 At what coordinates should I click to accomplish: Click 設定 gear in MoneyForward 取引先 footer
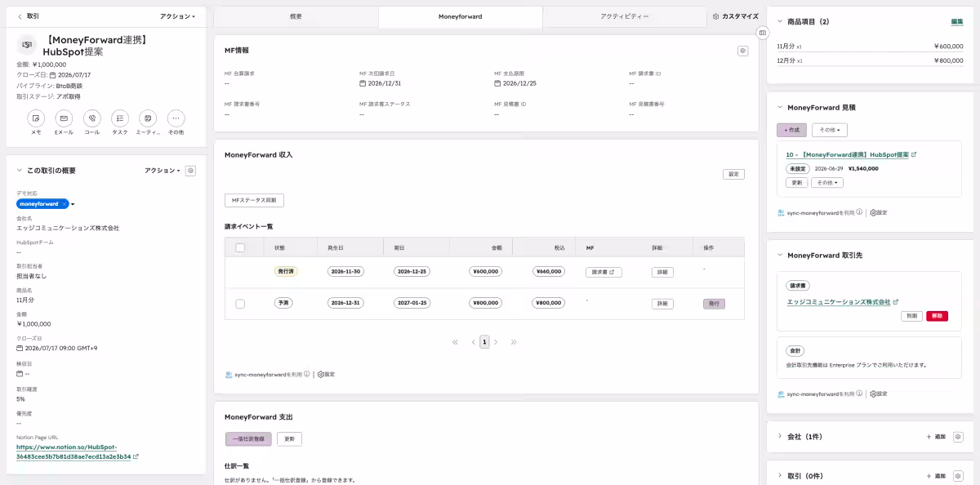pos(878,394)
